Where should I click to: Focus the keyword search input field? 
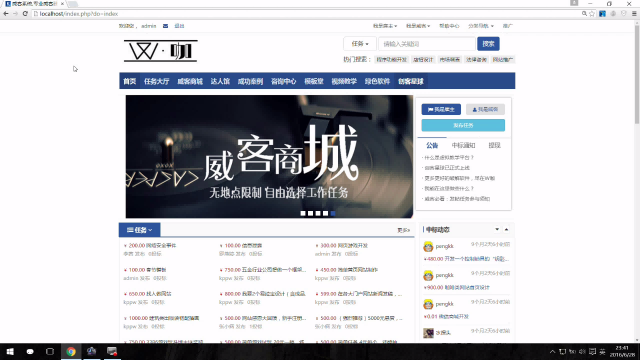pyautogui.click(x=427, y=44)
